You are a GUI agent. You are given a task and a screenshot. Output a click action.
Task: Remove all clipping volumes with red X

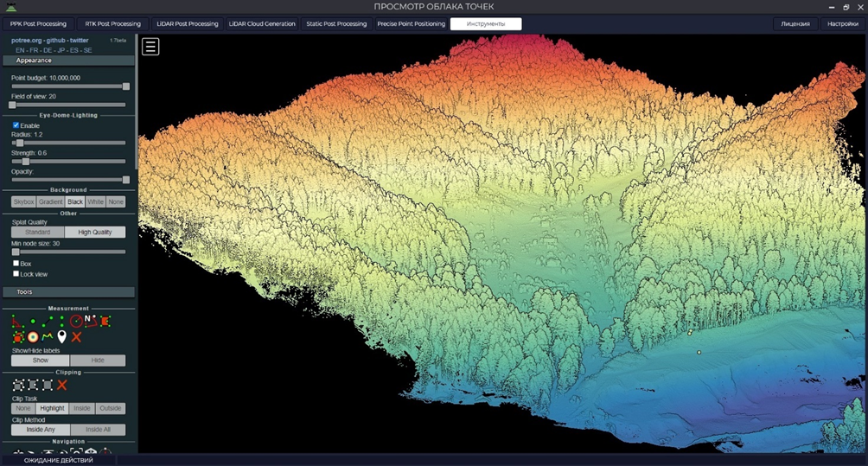(x=62, y=386)
